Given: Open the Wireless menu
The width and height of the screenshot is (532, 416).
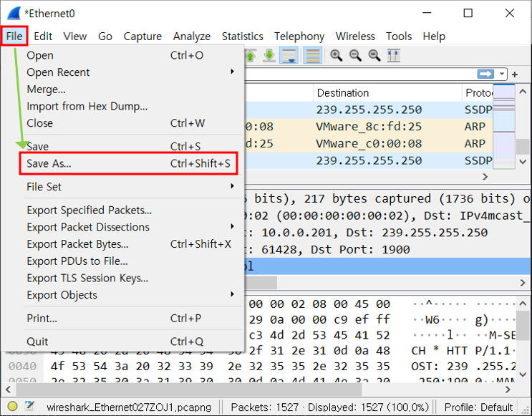Looking at the screenshot, I should (x=355, y=36).
